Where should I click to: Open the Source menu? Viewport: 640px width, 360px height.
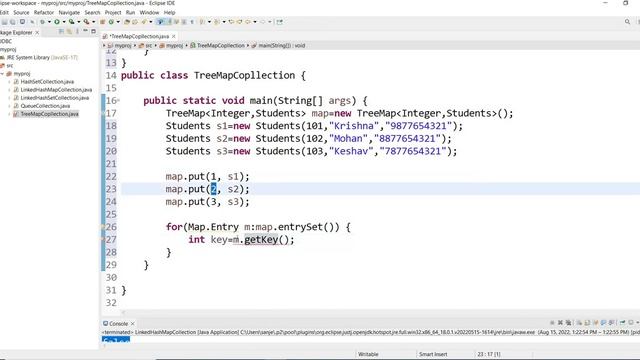(21, 13)
